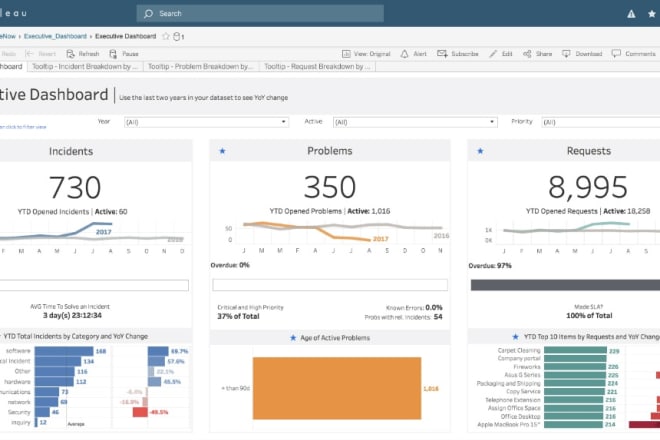The image size is (660, 440).
Task: Open the data sources cylinder icon
Action: pyautogui.click(x=177, y=36)
